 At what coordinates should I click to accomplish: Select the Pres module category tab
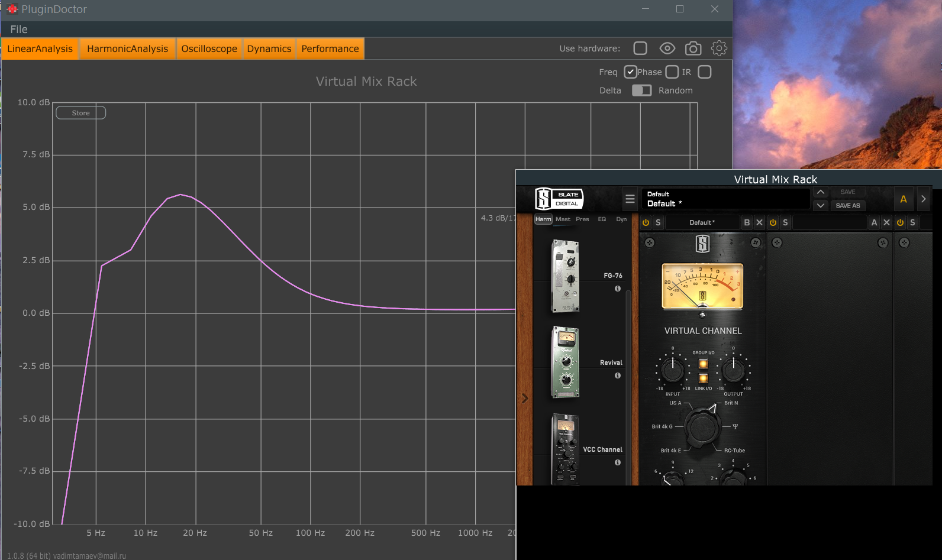tap(582, 219)
